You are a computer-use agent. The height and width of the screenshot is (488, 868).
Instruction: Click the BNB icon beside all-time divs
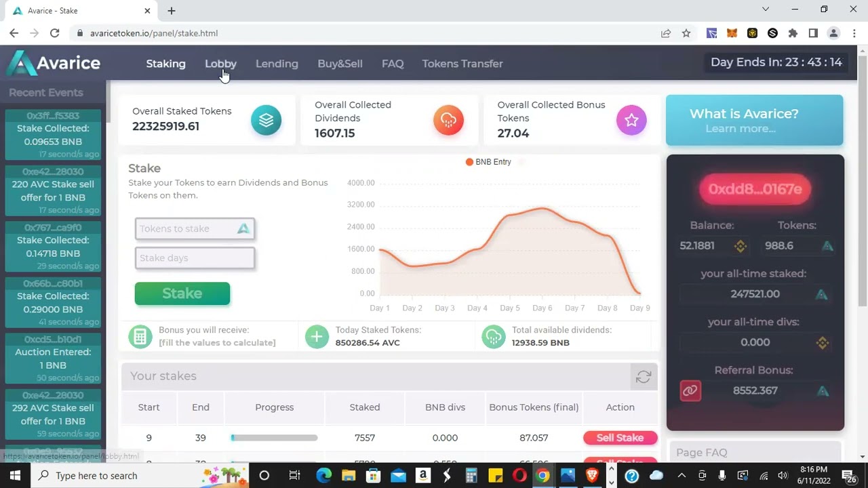[823, 342]
